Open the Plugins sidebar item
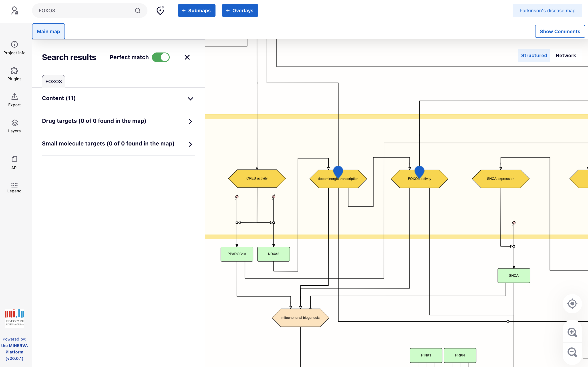This screenshot has height=367, width=588. coord(14,74)
